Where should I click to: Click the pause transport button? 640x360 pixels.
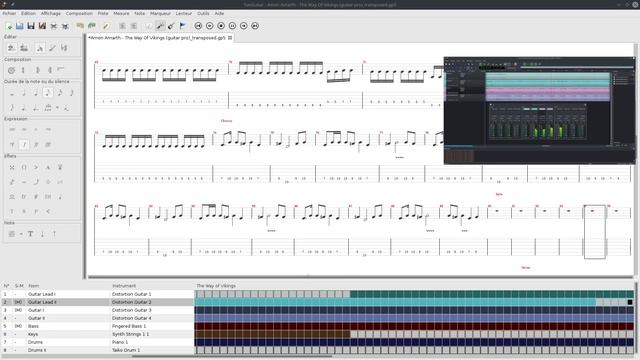[x=232, y=26]
